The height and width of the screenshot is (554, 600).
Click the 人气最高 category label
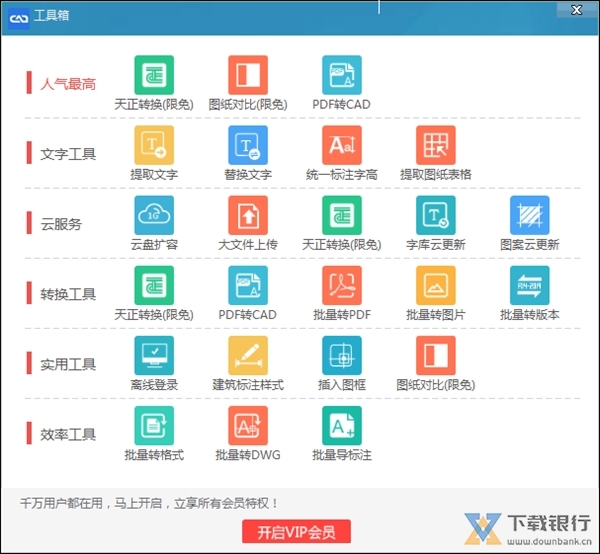coord(68,84)
